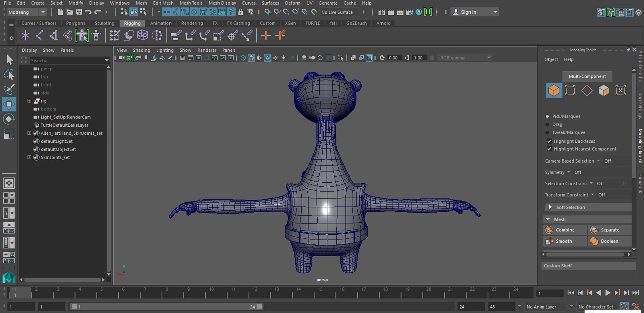The image size is (644, 313).
Task: Open the sRGB gamma view transform dropdown
Action: [464, 58]
